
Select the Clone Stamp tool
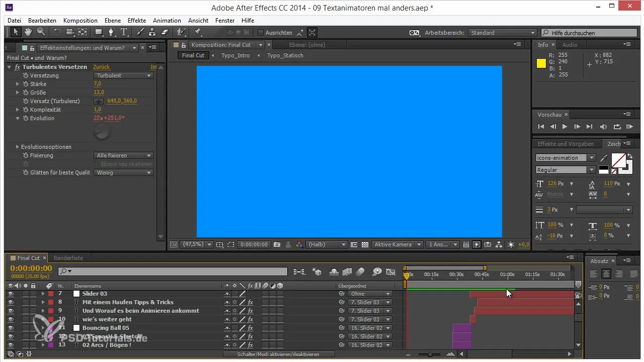(152, 32)
